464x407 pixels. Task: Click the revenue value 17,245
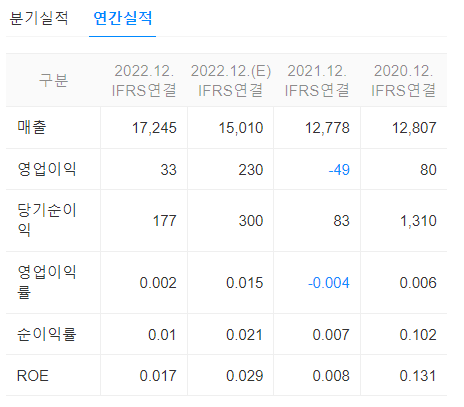pos(154,128)
